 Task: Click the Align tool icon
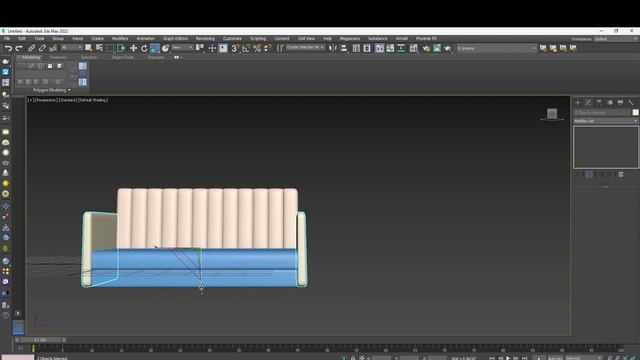(344, 48)
